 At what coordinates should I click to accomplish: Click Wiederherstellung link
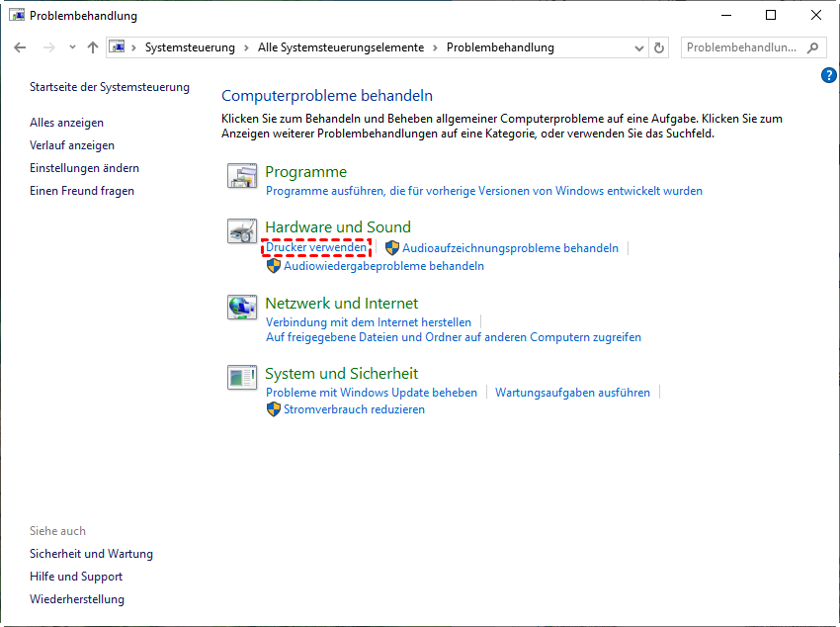coord(77,599)
